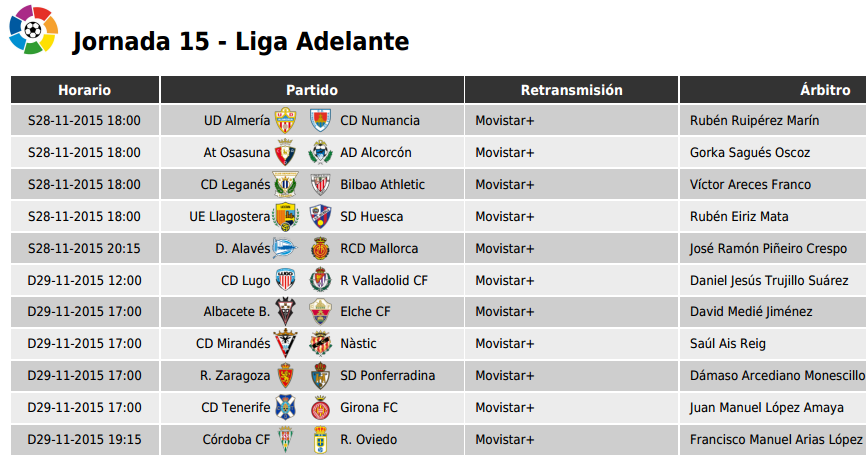Click the SD Ponferradina team name
Viewport: 866px width, 456px height.
tap(388, 375)
